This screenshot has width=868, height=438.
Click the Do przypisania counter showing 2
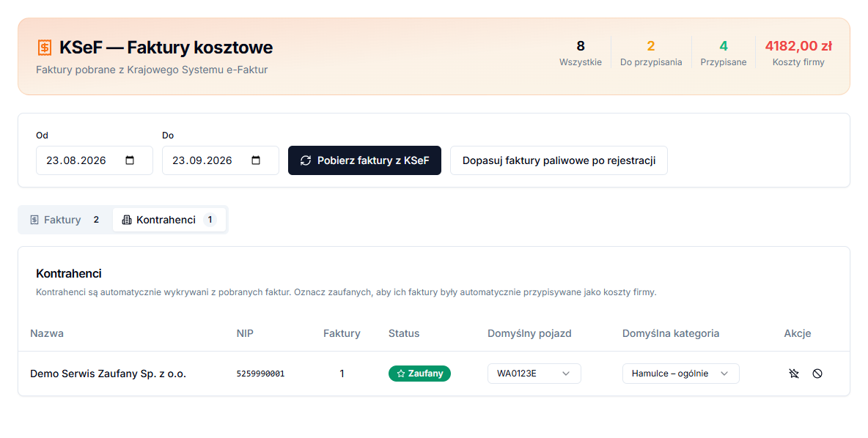pyautogui.click(x=651, y=53)
